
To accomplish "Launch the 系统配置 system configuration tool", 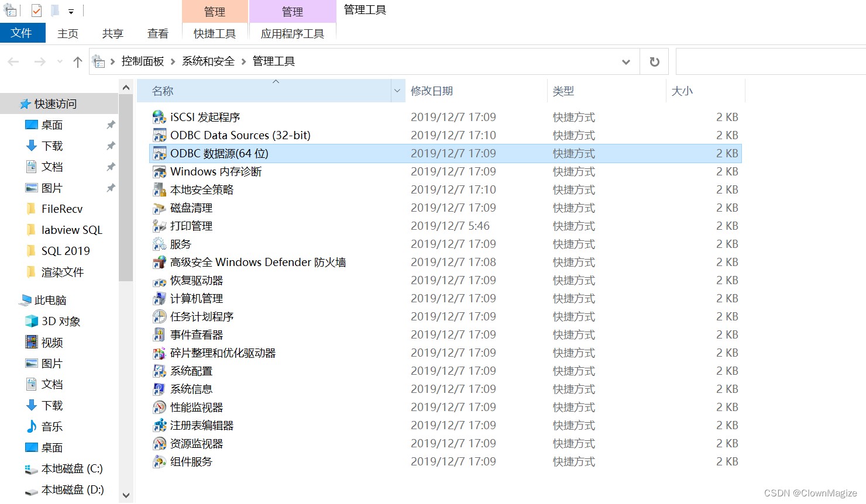I will 191,371.
